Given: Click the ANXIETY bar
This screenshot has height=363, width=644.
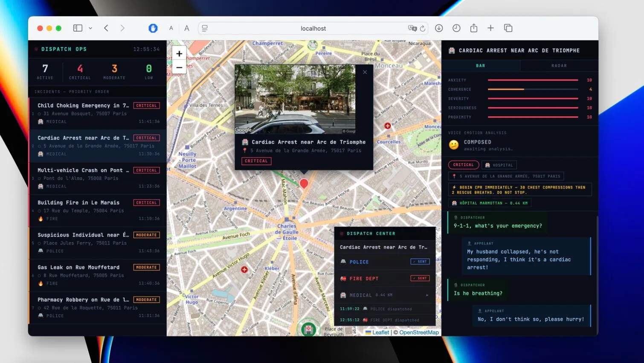Looking at the screenshot, I should click(x=533, y=80).
